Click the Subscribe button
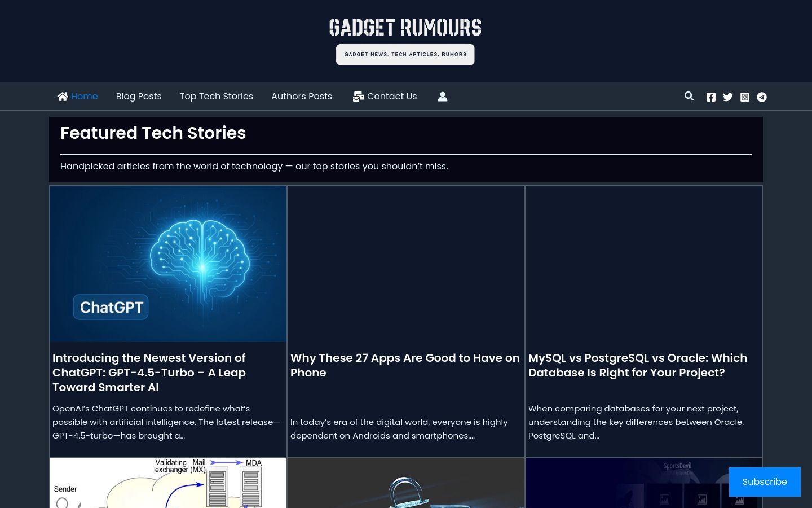This screenshot has width=812, height=508. (x=765, y=482)
